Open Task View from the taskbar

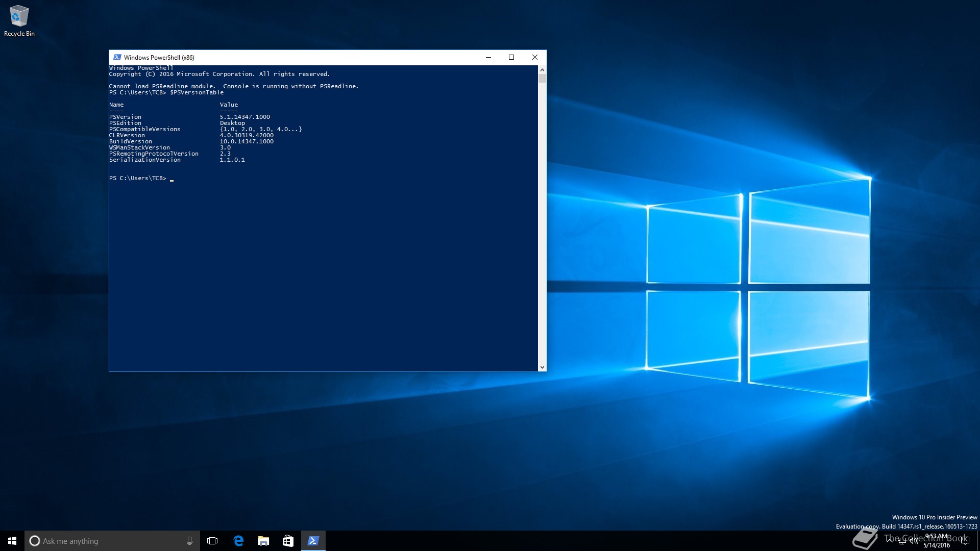click(x=212, y=541)
